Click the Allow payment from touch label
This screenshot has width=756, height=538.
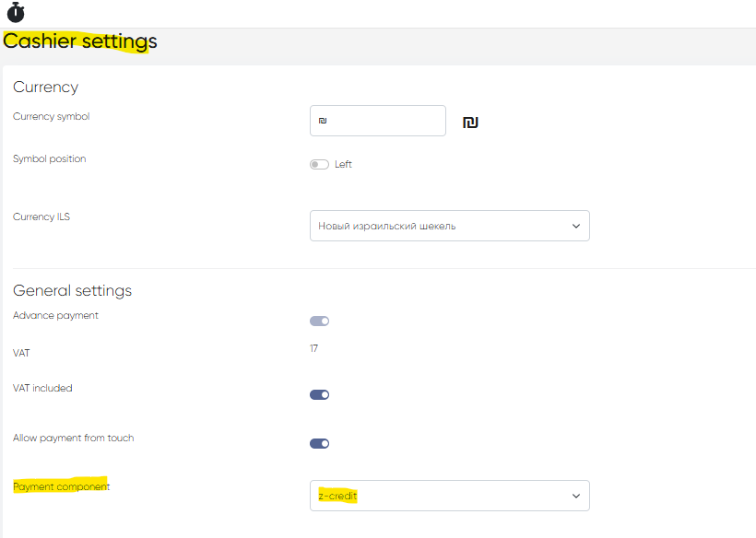click(x=73, y=438)
